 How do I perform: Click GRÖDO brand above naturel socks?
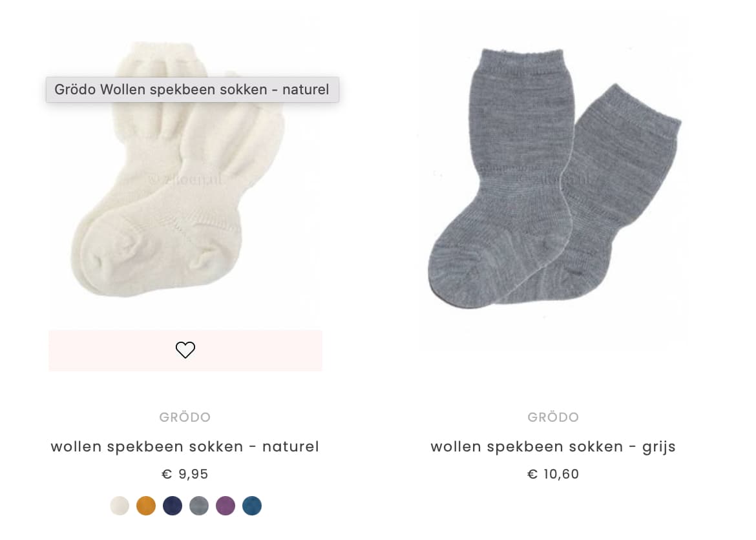[185, 417]
